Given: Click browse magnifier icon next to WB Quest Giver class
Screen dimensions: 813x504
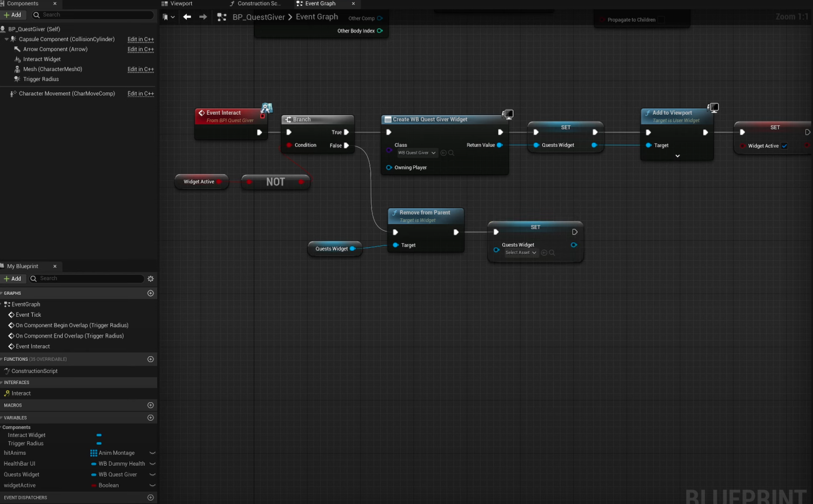Looking at the screenshot, I should pos(451,153).
